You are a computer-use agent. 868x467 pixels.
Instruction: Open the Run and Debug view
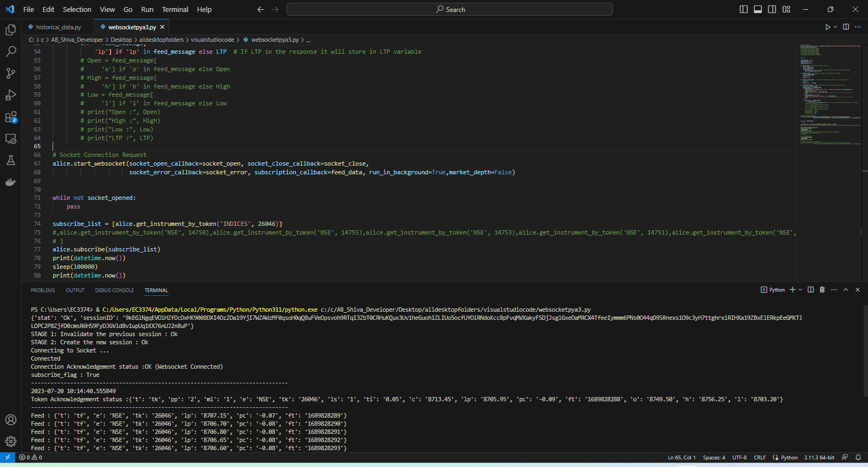[10, 95]
